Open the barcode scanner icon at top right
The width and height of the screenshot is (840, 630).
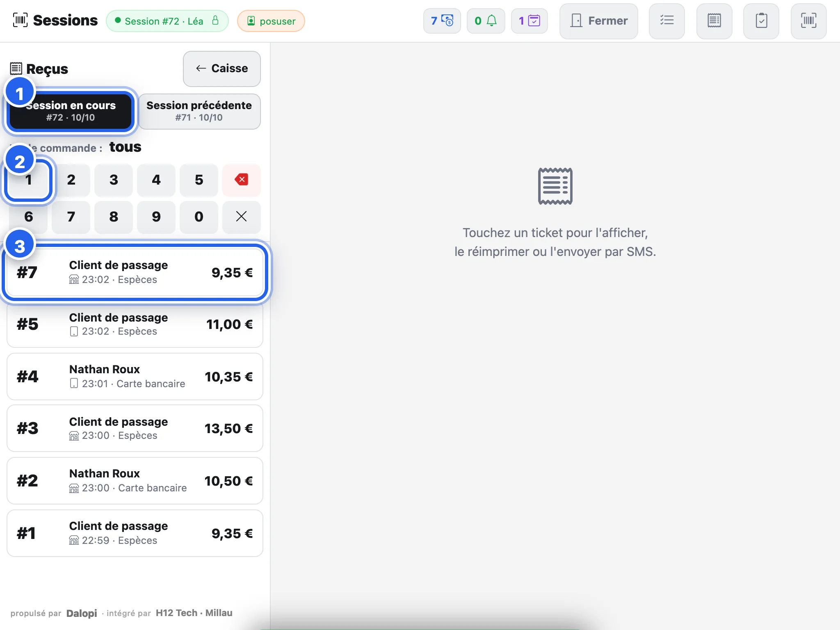pyautogui.click(x=808, y=21)
